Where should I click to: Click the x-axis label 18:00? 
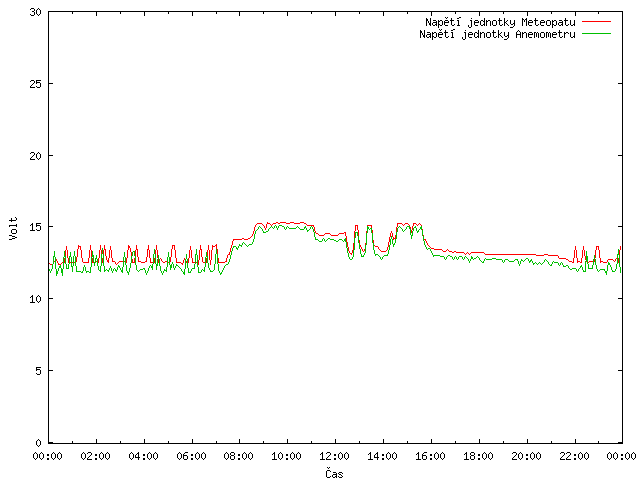(478, 456)
